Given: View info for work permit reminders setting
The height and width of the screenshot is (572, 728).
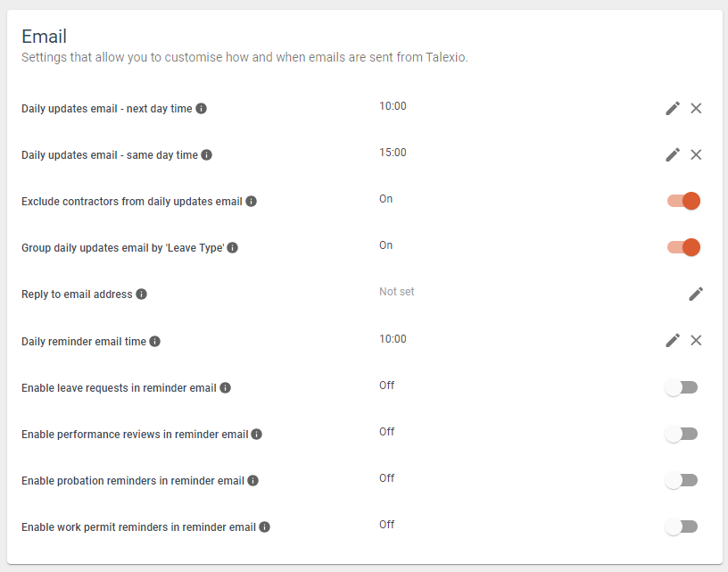Looking at the screenshot, I should [x=264, y=526].
